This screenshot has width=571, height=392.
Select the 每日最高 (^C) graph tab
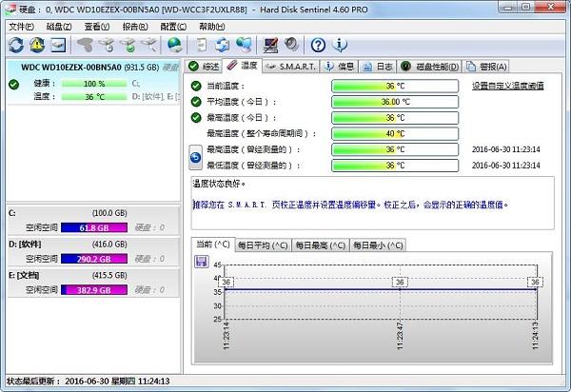[x=320, y=245]
